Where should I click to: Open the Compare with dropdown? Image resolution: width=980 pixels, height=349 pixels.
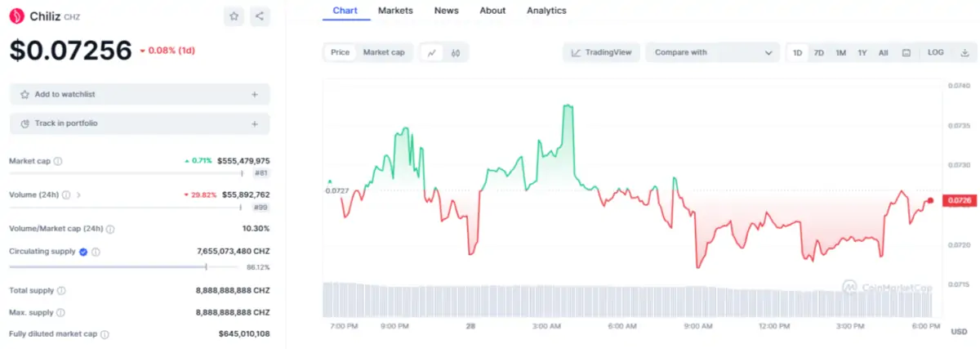click(713, 52)
